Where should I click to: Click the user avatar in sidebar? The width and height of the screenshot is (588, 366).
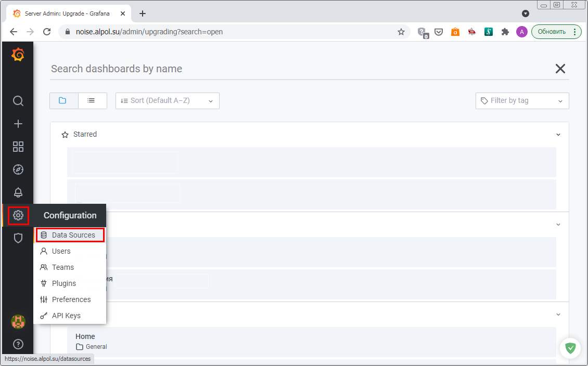coord(18,322)
